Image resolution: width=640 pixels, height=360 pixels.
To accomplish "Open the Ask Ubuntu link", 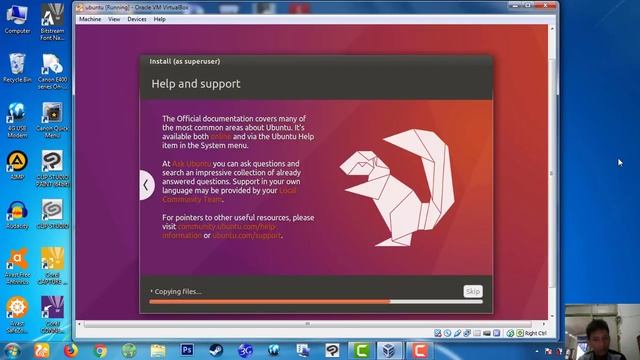I will [x=191, y=164].
